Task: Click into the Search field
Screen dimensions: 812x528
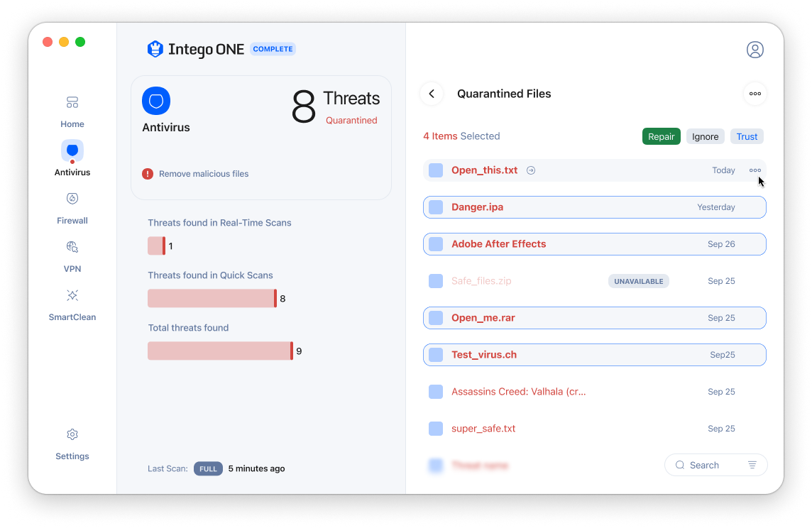Action: point(715,466)
